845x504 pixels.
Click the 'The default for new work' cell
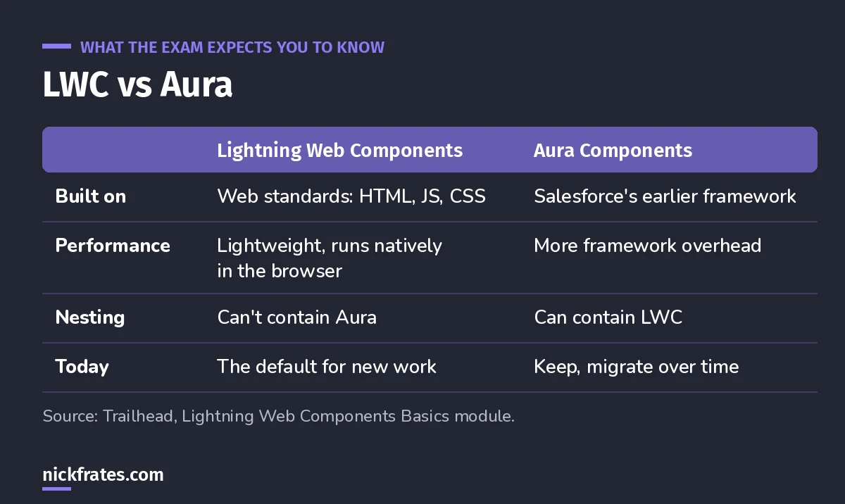(327, 367)
